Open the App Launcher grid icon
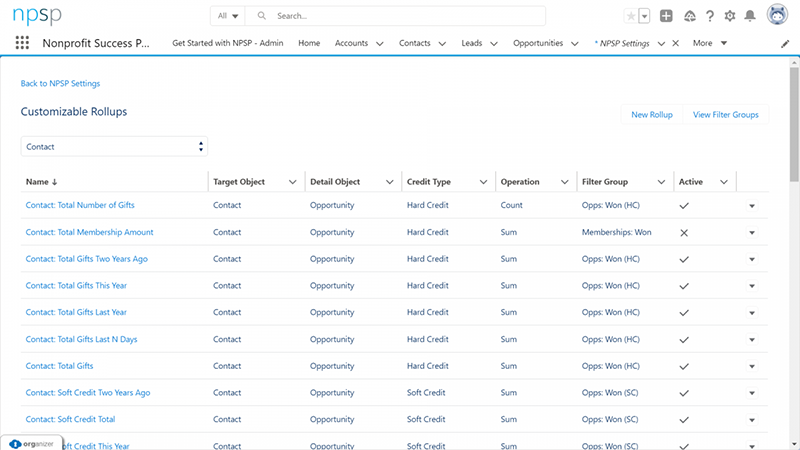The height and width of the screenshot is (450, 800). pyautogui.click(x=22, y=43)
